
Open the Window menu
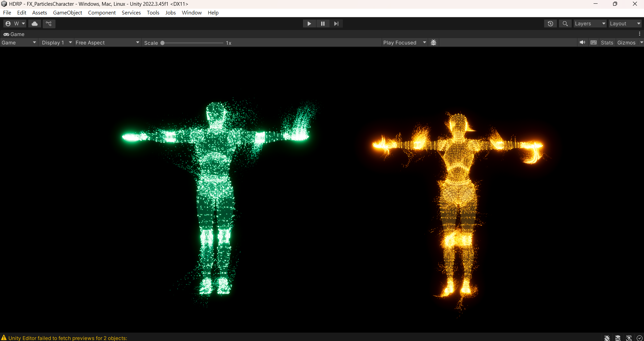(192, 12)
